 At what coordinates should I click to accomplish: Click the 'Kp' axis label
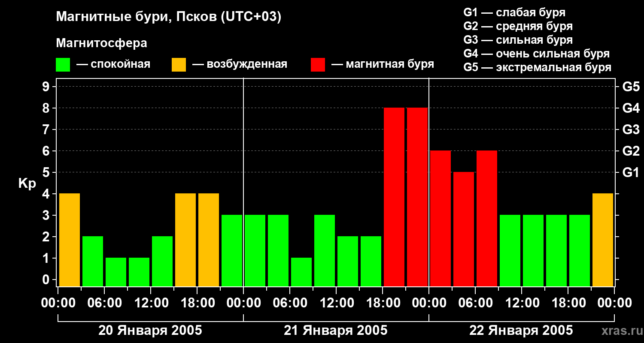point(27,183)
